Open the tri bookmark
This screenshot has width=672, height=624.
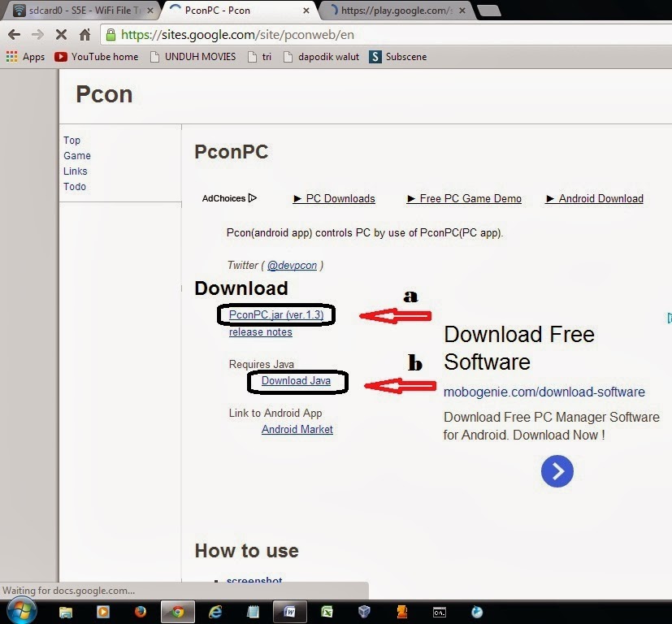pos(260,57)
